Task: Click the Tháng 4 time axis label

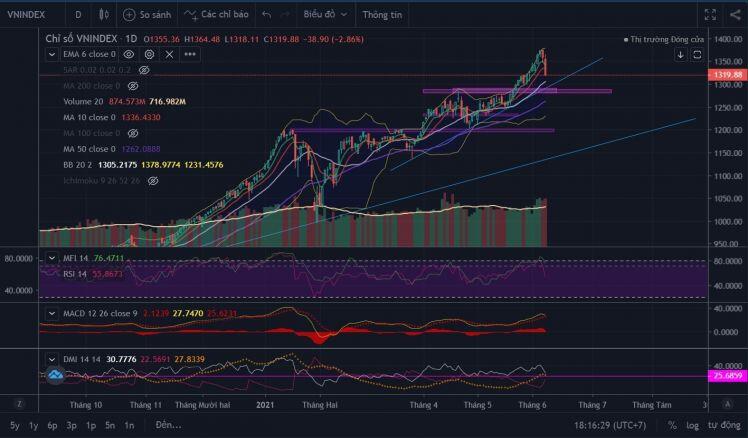Action: [423, 405]
